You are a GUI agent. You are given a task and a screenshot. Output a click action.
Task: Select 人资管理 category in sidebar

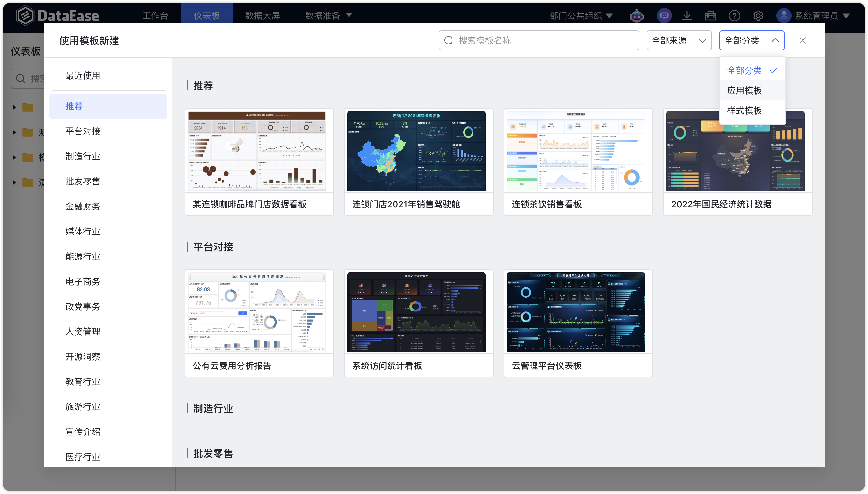click(108, 332)
